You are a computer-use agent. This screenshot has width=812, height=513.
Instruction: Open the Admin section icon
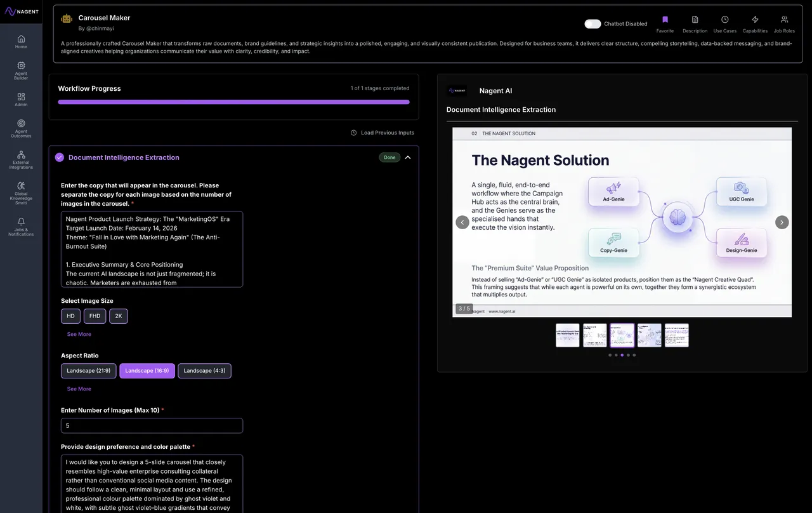point(21,97)
